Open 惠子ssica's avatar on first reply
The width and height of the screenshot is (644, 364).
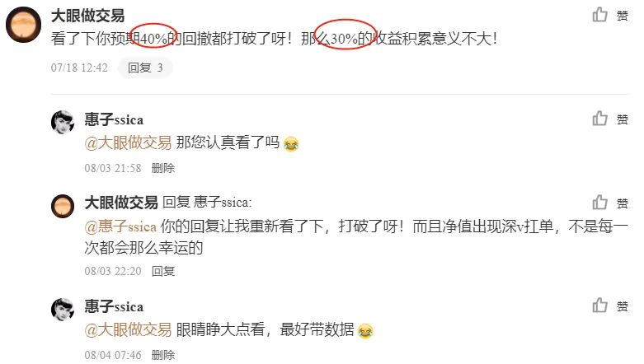tap(63, 122)
